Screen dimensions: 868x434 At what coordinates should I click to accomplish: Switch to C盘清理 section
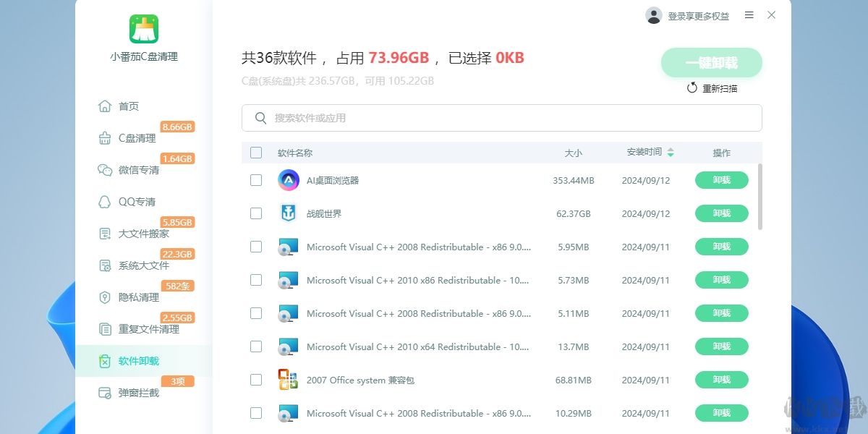pos(137,138)
